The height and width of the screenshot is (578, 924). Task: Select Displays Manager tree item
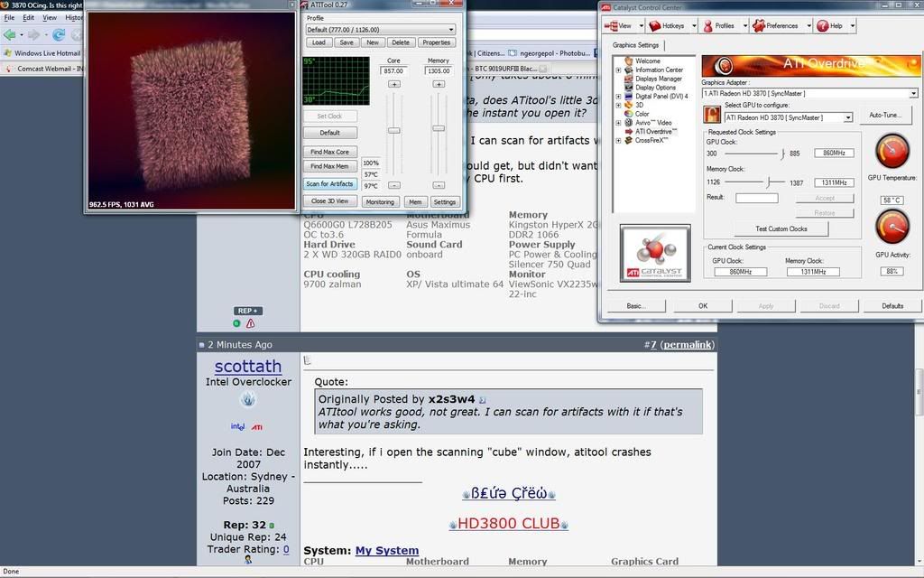pyautogui.click(x=658, y=79)
